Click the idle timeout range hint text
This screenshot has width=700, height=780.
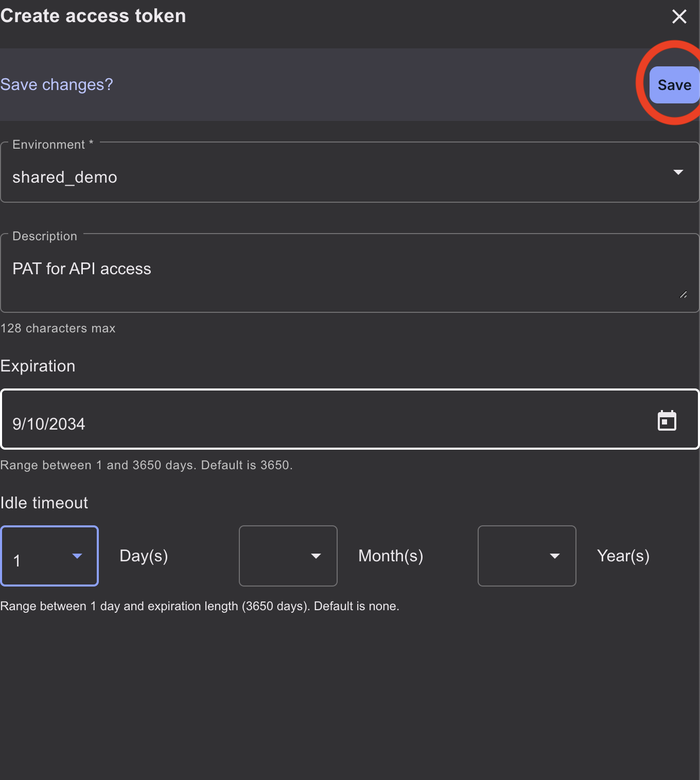tap(200, 606)
